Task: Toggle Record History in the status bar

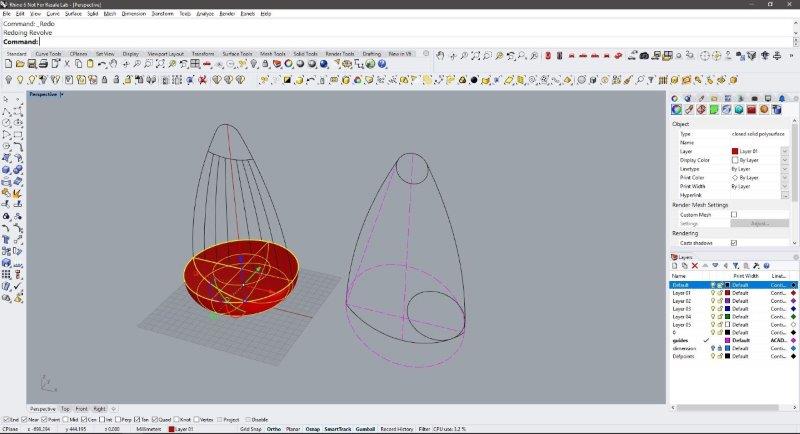Action: click(397, 429)
